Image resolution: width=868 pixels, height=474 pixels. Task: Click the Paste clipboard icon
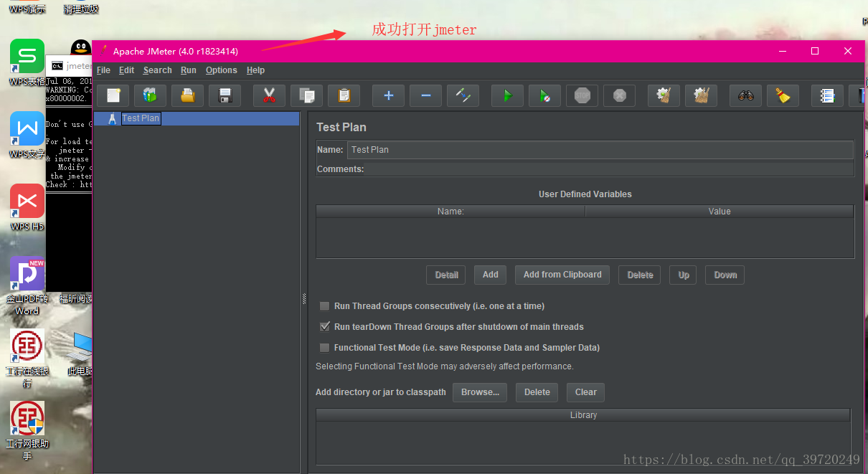(x=344, y=95)
